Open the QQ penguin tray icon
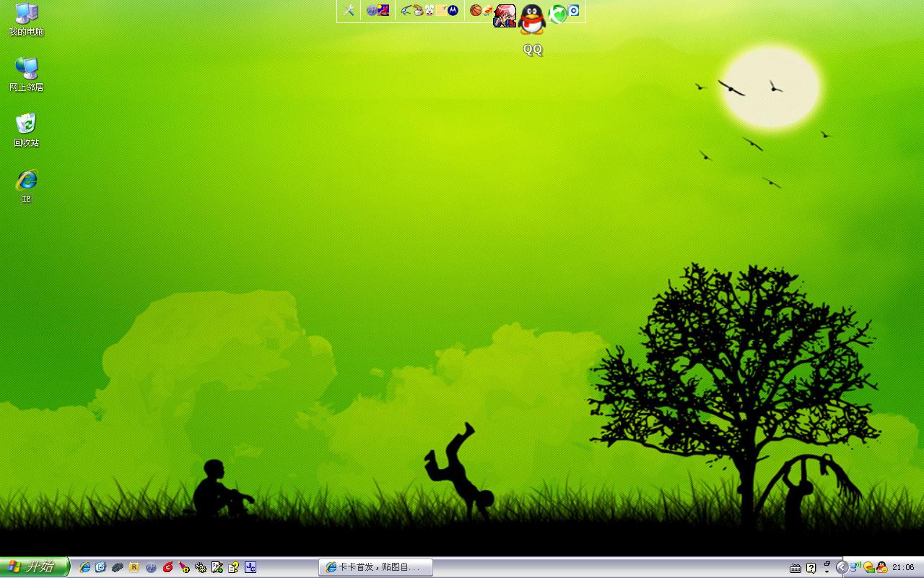The height and width of the screenshot is (578, 924). (881, 567)
